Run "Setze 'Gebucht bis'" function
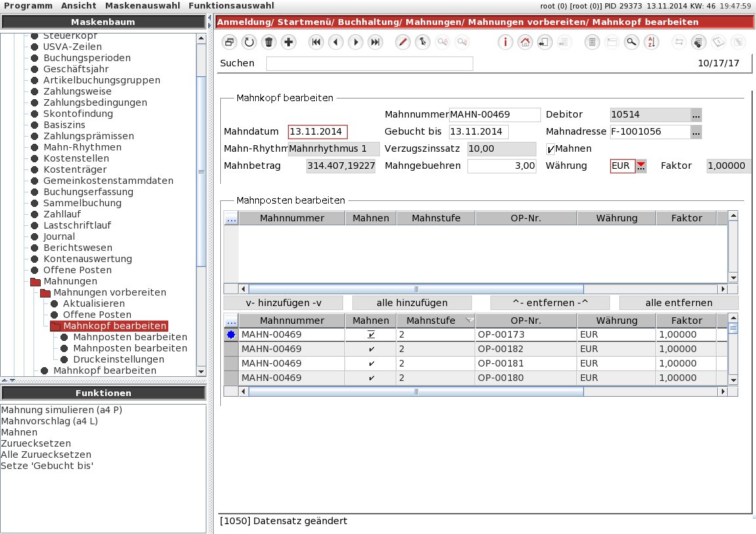 coord(47,466)
